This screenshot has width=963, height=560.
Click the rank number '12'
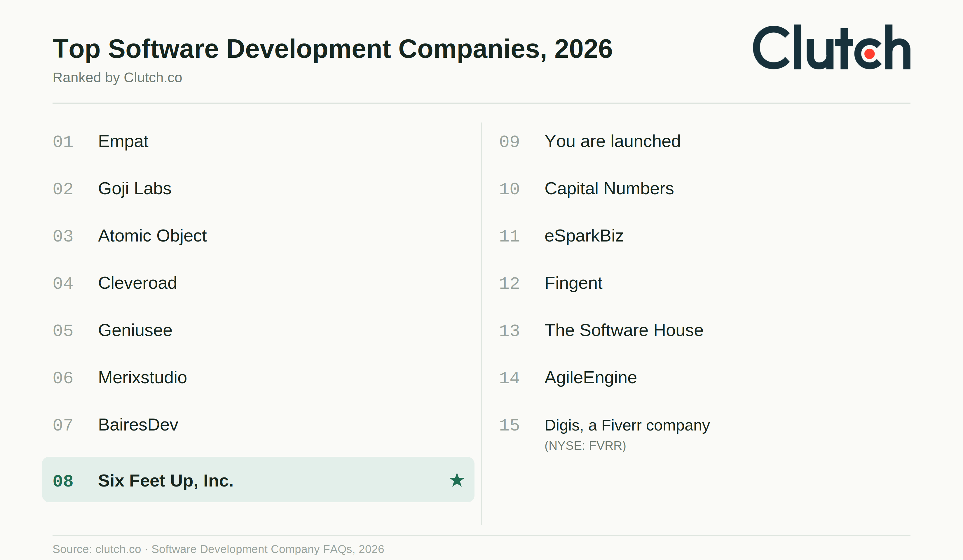(510, 284)
